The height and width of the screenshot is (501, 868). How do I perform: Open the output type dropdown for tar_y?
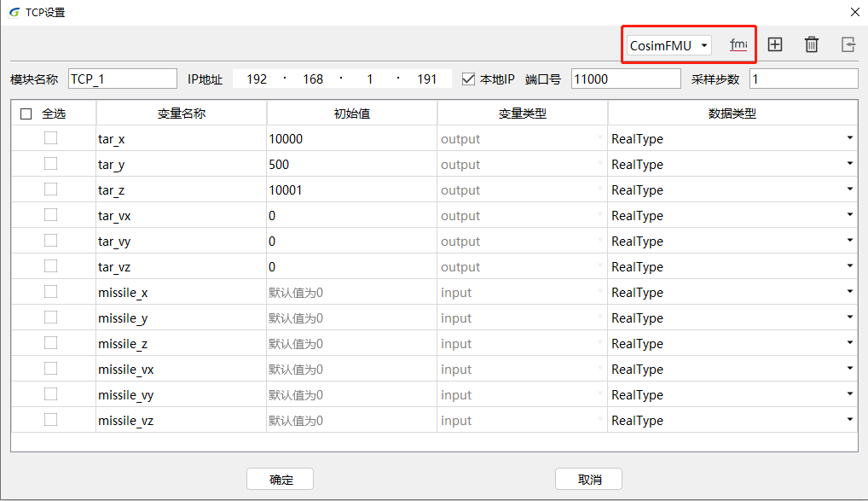point(598,164)
